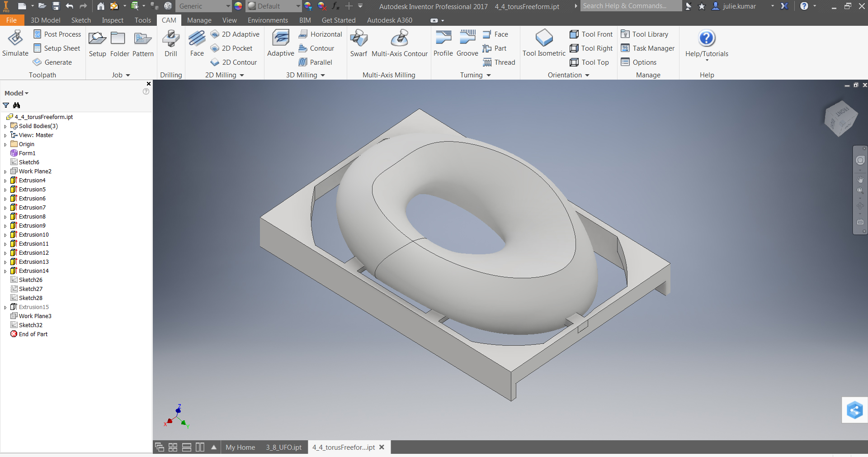This screenshot has height=457, width=868.
Task: Switch to the Environments ribbon tab
Action: coord(268,20)
